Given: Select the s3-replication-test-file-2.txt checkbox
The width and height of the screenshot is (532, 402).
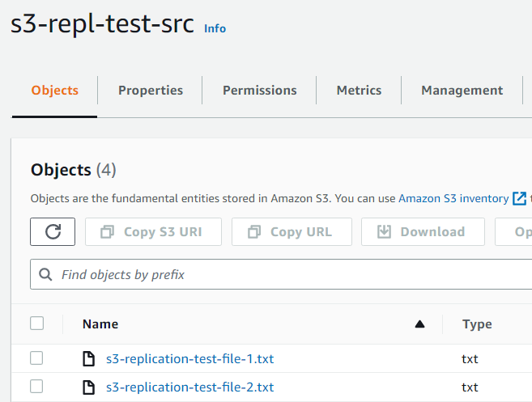Looking at the screenshot, I should pos(36,387).
